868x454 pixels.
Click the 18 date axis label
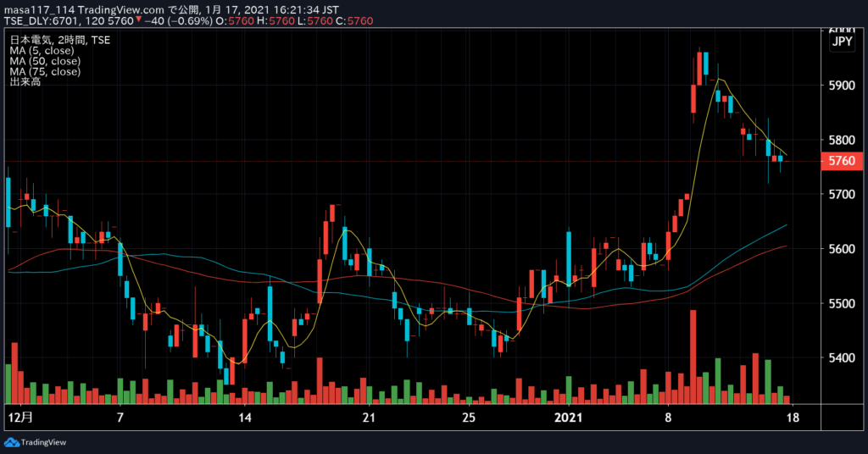point(793,418)
